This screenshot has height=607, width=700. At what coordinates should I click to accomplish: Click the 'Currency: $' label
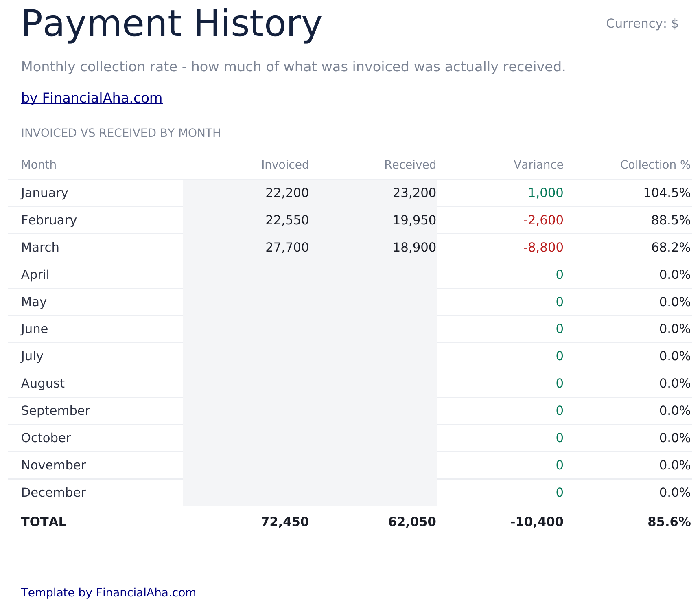[642, 24]
